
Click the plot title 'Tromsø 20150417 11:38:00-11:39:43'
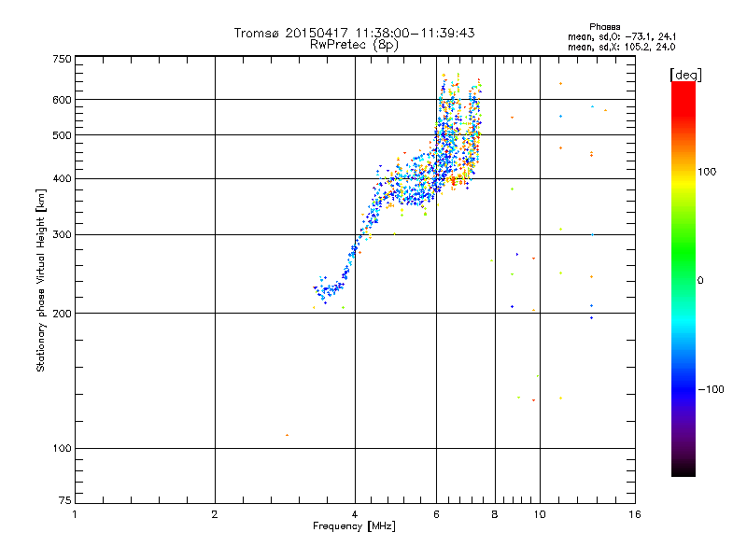click(x=355, y=33)
